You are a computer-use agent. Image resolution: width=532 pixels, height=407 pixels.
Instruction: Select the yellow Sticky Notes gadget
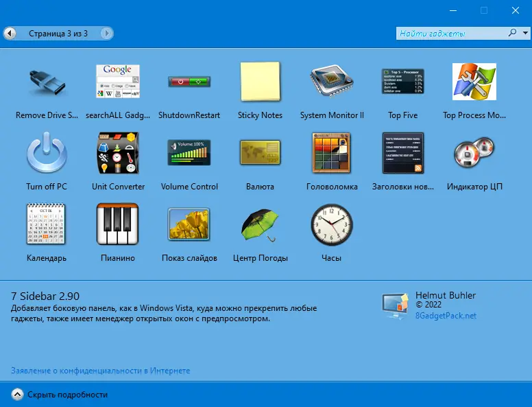(x=261, y=82)
